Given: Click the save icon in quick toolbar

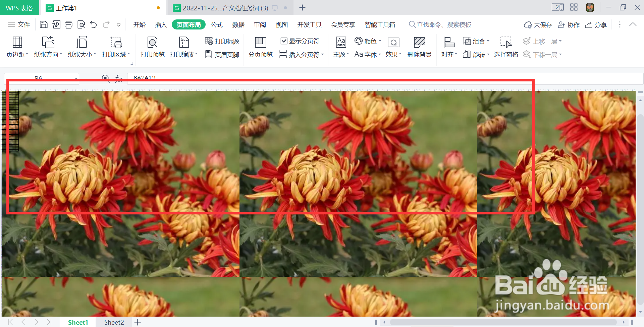Looking at the screenshot, I should click(43, 24).
